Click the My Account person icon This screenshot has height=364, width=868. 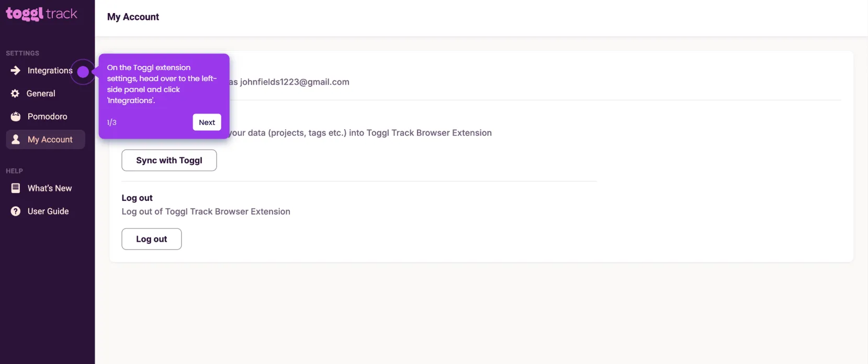pos(16,140)
